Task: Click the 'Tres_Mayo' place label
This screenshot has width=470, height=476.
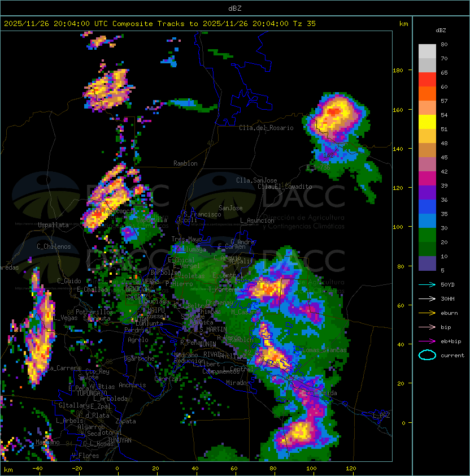Action: 186,239
